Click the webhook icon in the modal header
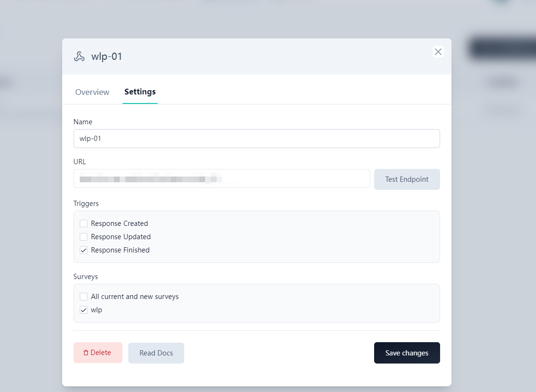The width and height of the screenshot is (536, 392). pyautogui.click(x=79, y=56)
